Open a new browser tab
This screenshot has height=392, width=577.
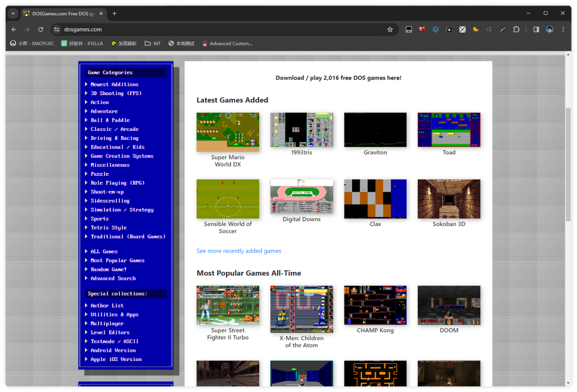[114, 13]
